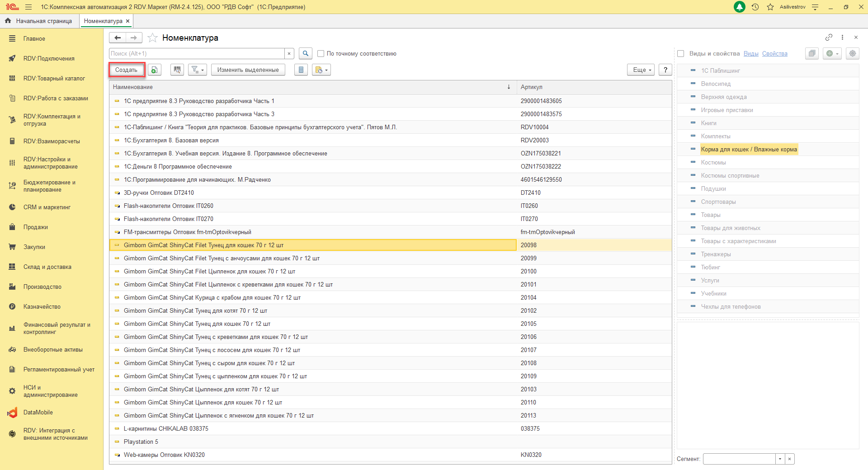
Task: Open the Сегмент combo box dropdown arrow
Action: (780, 459)
